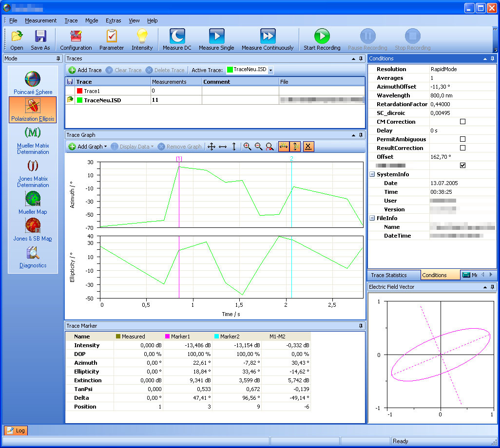Collapse the Traces panel arrow
This screenshot has width=500, height=448.
pos(353,59)
